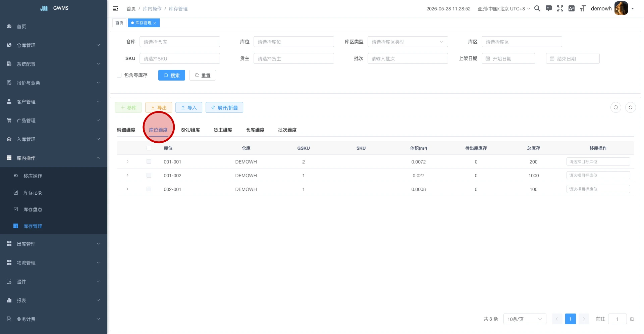Open the 库区类型 dropdown
Viewport: 644px width, 334px height.
408,42
